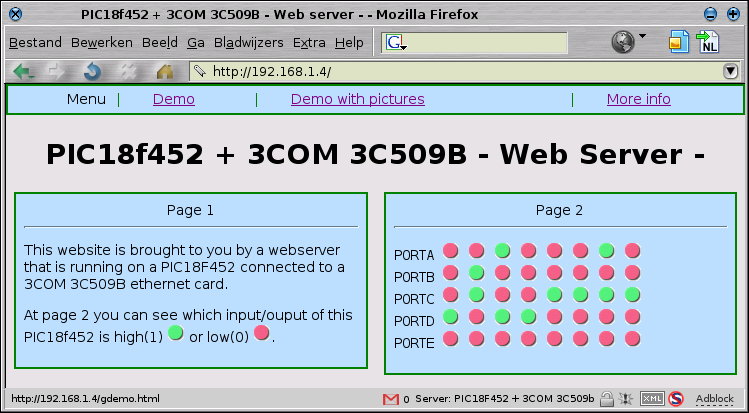Image resolution: width=749 pixels, height=413 pixels.
Task: Open the Ga menu
Action: [x=196, y=43]
